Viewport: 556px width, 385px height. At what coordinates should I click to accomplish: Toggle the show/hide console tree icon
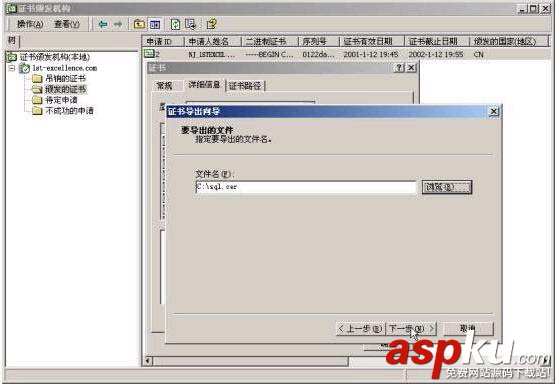click(x=155, y=24)
